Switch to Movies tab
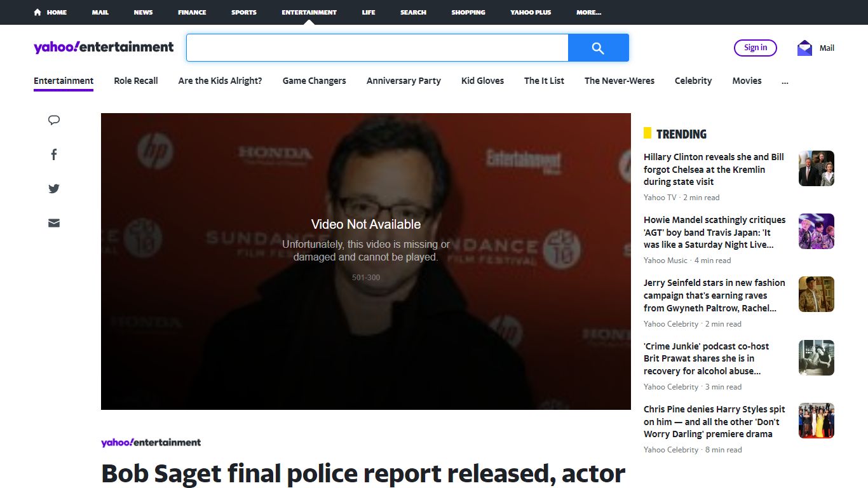 747,81
